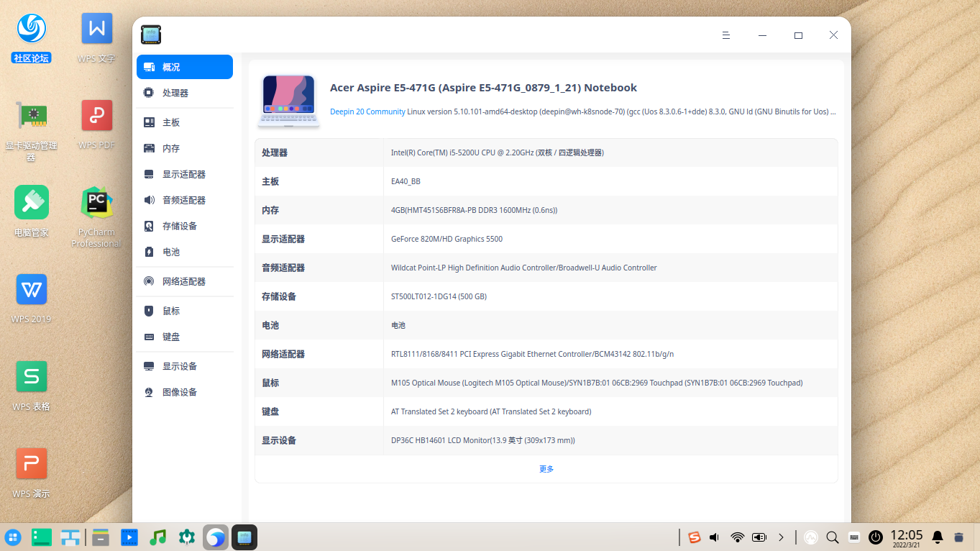The width and height of the screenshot is (980, 551).
Task: Open the device manager hamburger menu
Action: tap(725, 35)
